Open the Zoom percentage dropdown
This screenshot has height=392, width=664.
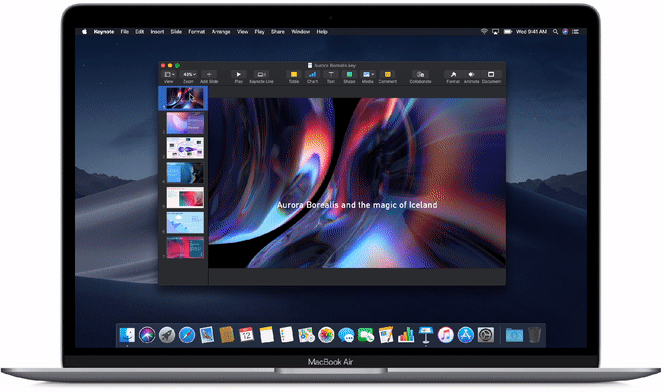[189, 75]
